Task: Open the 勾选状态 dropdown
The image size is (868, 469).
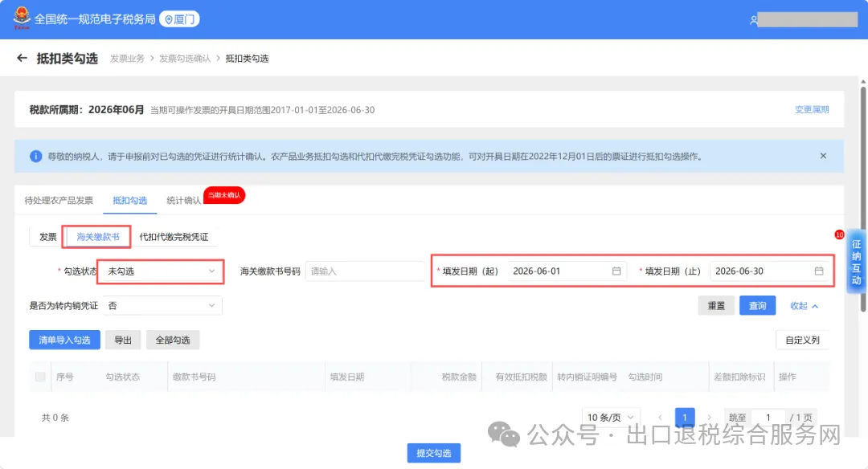Action: point(161,271)
